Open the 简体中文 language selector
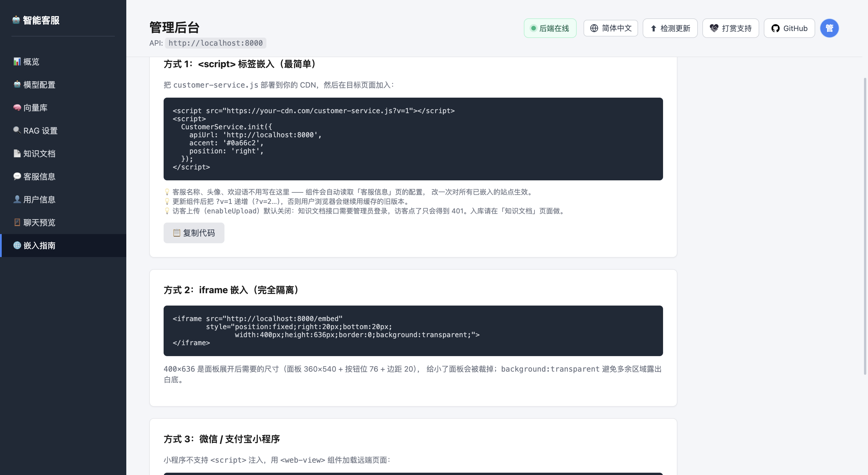This screenshot has width=868, height=475. click(611, 28)
